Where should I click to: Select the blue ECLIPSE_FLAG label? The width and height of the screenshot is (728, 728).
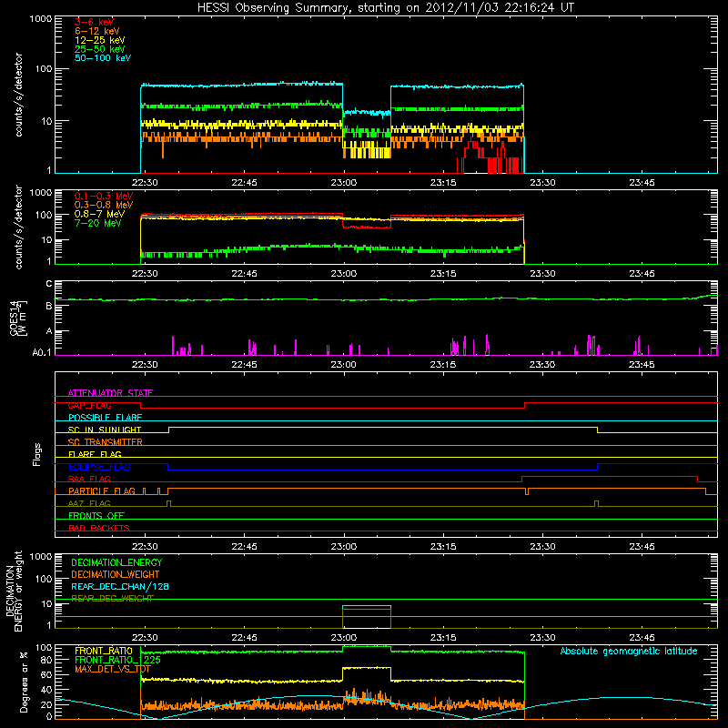99,467
